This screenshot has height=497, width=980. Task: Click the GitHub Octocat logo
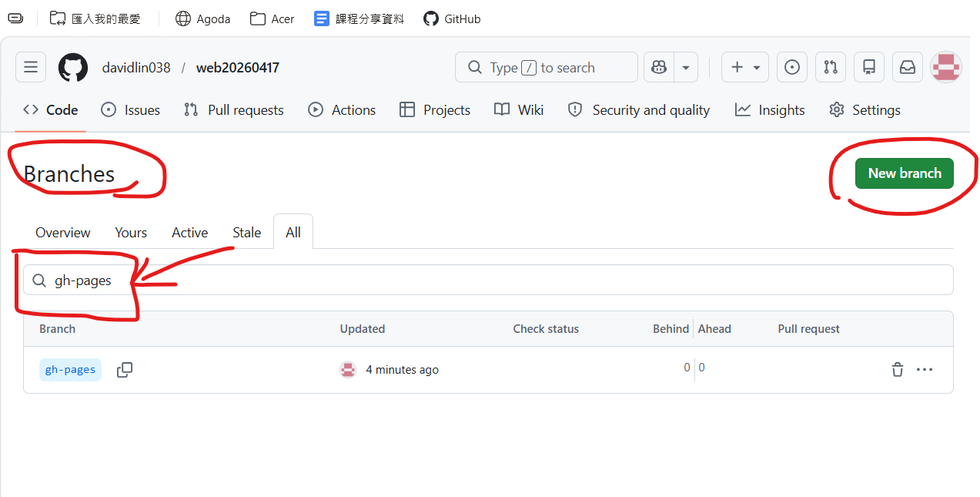tap(73, 68)
